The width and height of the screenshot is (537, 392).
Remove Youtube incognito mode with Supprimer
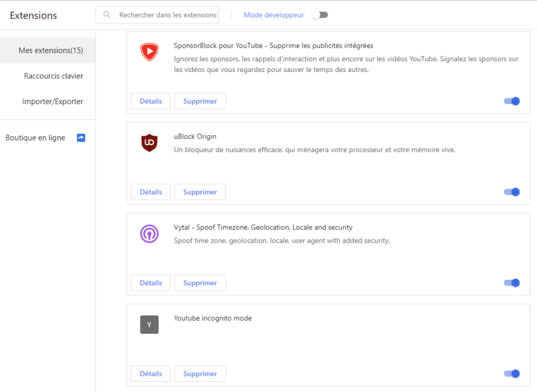pos(200,374)
